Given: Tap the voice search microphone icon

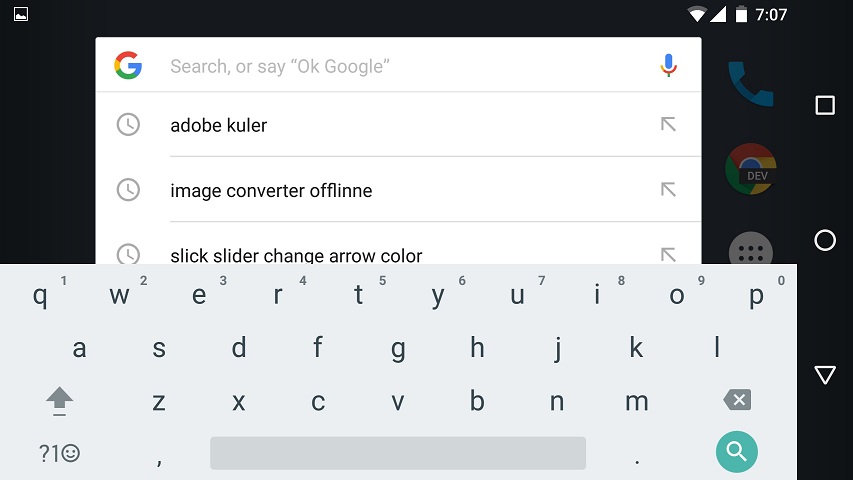Looking at the screenshot, I should (x=669, y=66).
